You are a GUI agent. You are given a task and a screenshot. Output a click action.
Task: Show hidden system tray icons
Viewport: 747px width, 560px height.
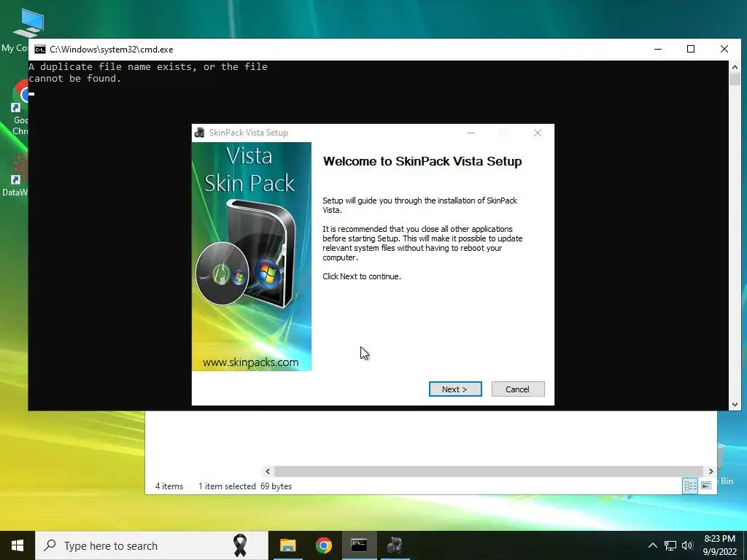point(653,545)
